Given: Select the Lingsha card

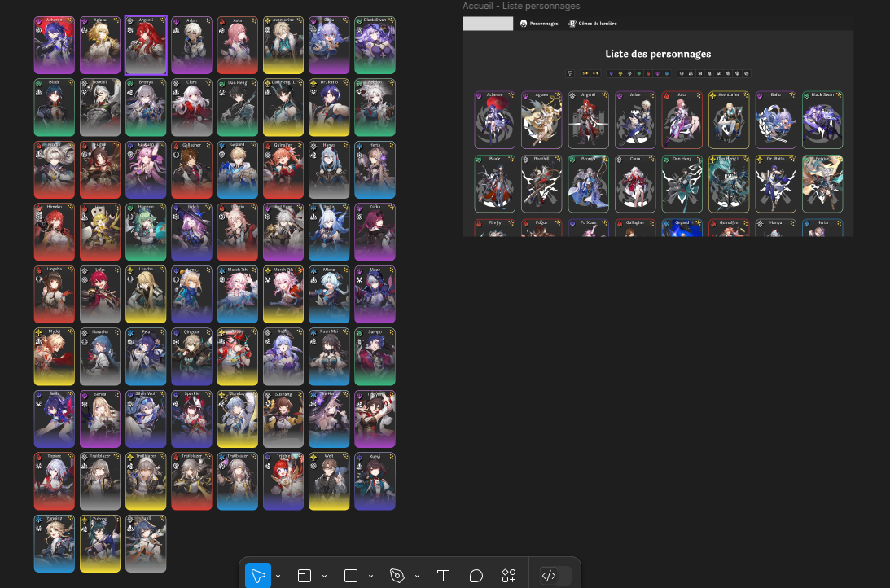Looking at the screenshot, I should click(54, 295).
